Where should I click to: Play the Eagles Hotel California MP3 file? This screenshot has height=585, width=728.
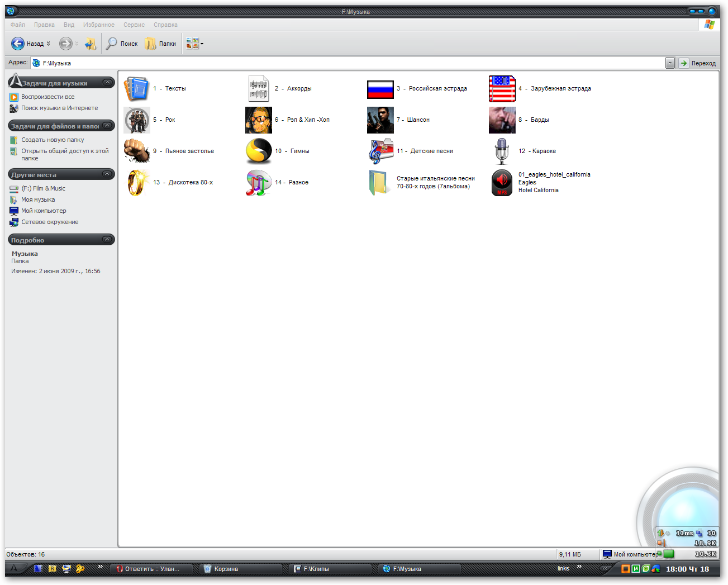502,183
